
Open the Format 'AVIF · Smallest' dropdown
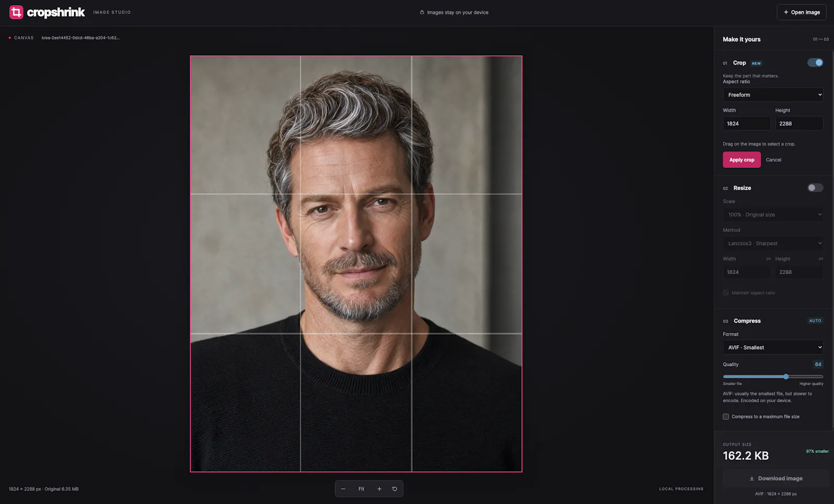(773, 347)
